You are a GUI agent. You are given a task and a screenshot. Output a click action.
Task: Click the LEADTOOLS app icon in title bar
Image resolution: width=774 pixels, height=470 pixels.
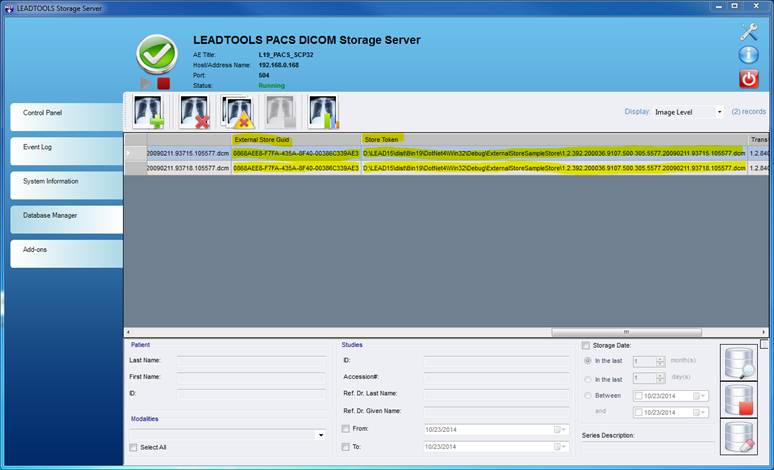[x=8, y=8]
